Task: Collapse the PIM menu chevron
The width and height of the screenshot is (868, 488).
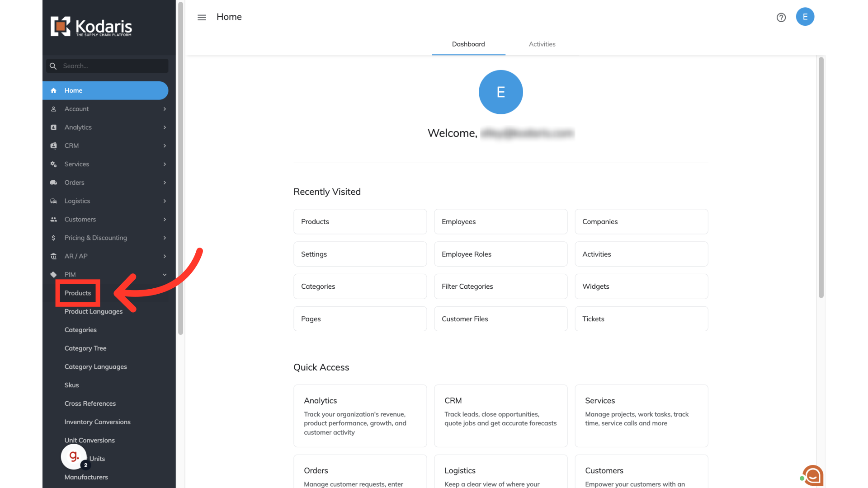Action: [x=165, y=275]
